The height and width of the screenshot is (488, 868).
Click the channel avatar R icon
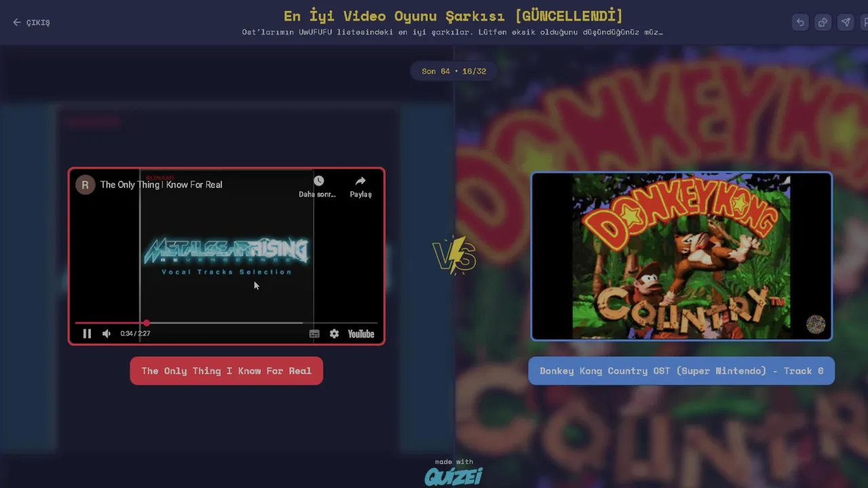[x=85, y=184]
